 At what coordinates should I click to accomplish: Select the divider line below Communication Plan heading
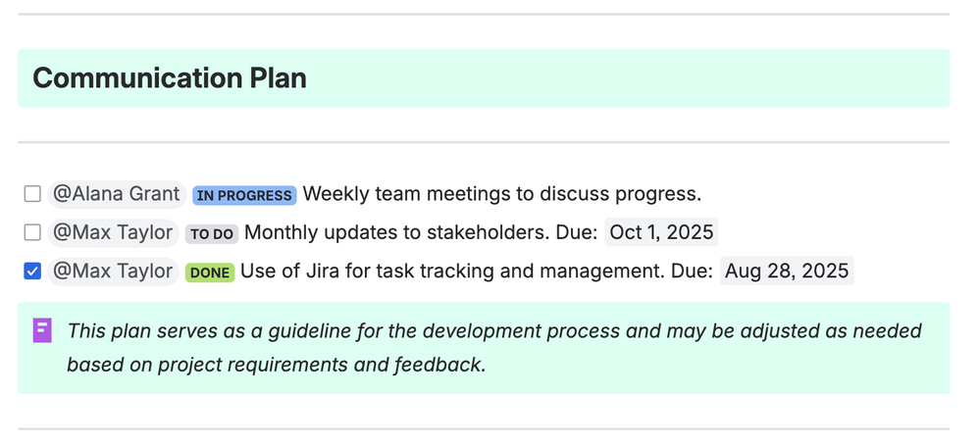[483, 142]
